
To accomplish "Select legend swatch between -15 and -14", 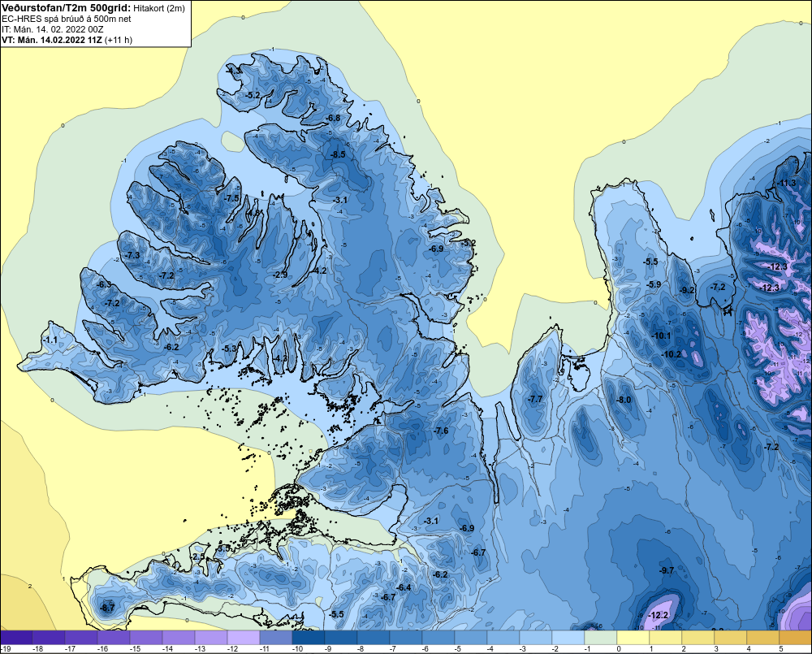I will [x=146, y=638].
